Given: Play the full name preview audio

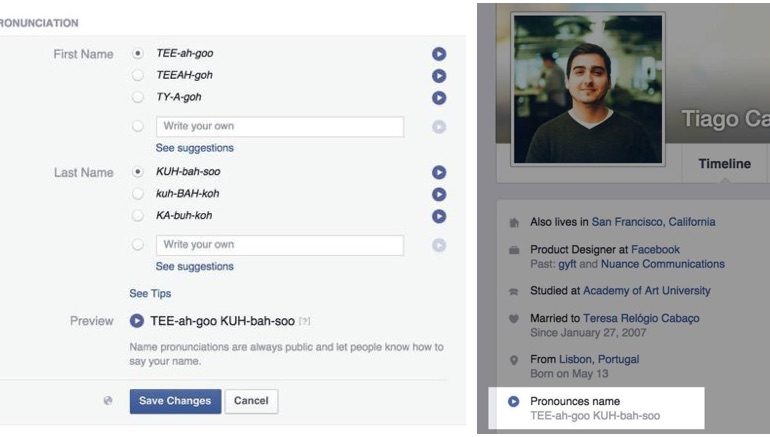Looking at the screenshot, I should 137,322.
